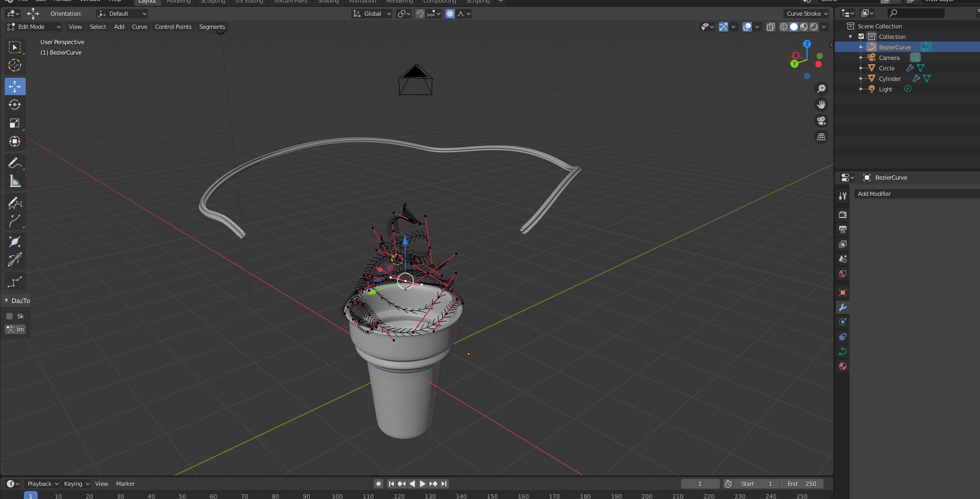
Task: Play the animation forward
Action: pyautogui.click(x=423, y=484)
